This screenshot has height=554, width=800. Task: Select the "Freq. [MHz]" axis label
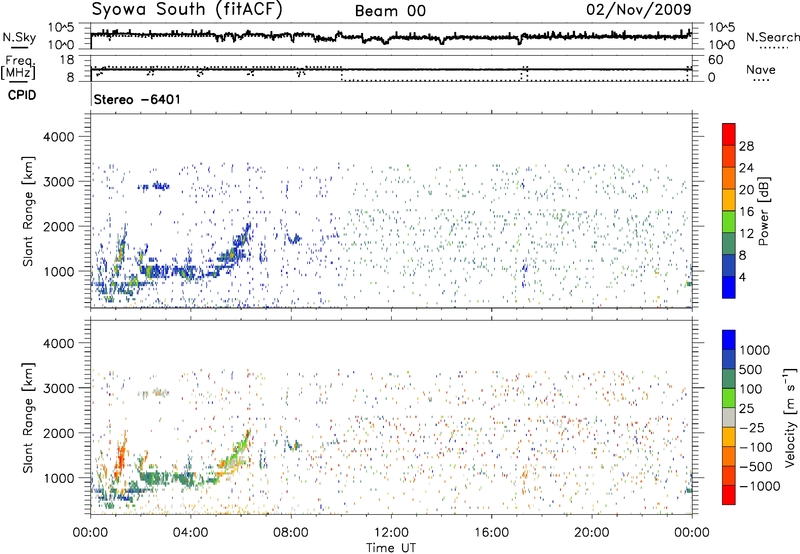click(18, 68)
